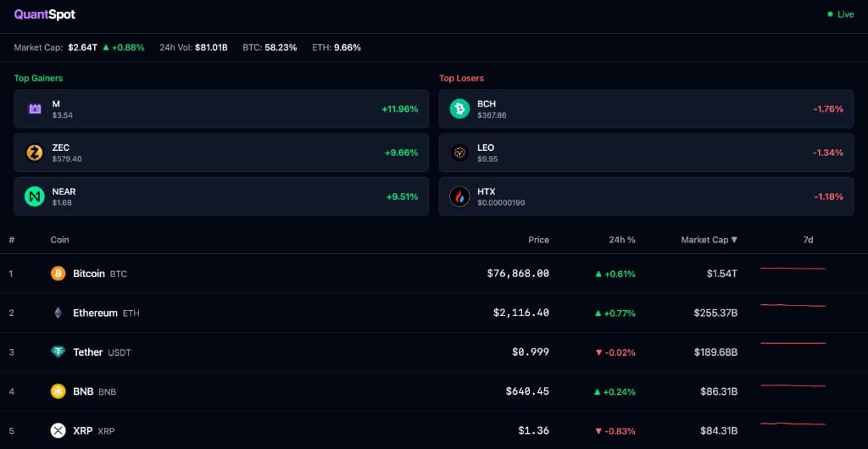The image size is (868, 449).
Task: Select the Ethereum name in row 2
Action: 95,313
